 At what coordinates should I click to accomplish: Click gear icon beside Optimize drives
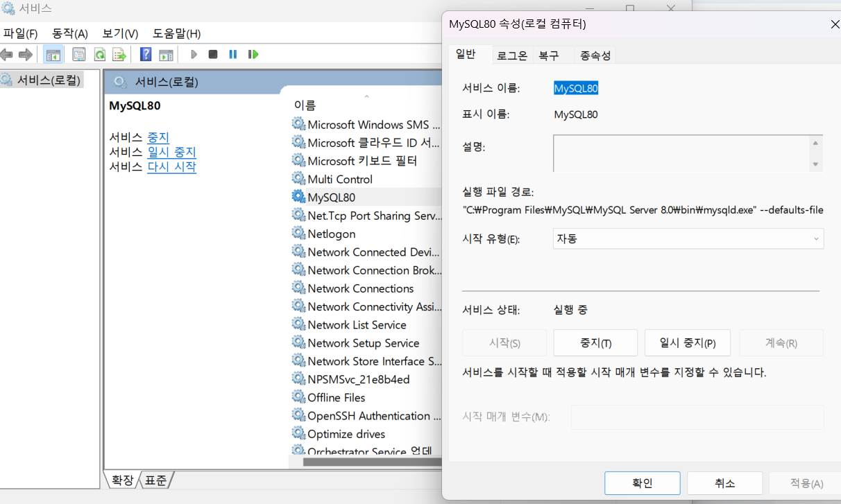click(298, 433)
